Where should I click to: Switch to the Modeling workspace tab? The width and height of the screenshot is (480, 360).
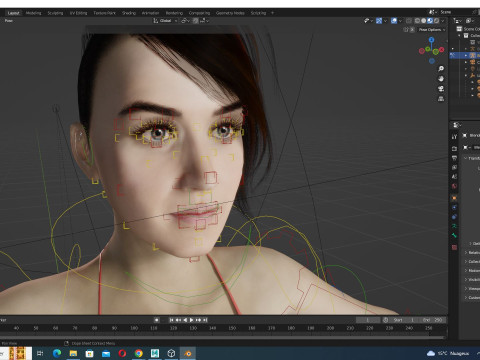pos(33,13)
